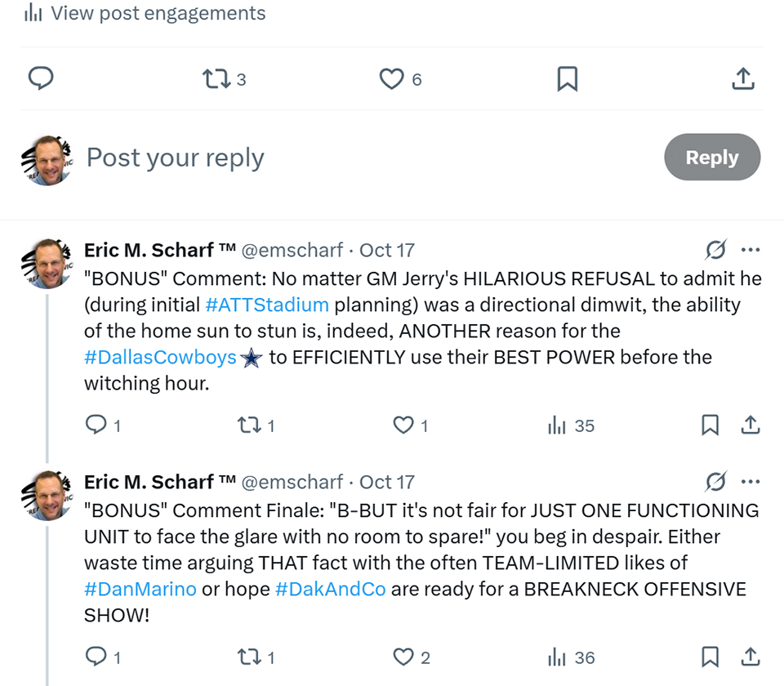
Task: Open the #DakAndCo hashtag link
Action: (x=330, y=589)
